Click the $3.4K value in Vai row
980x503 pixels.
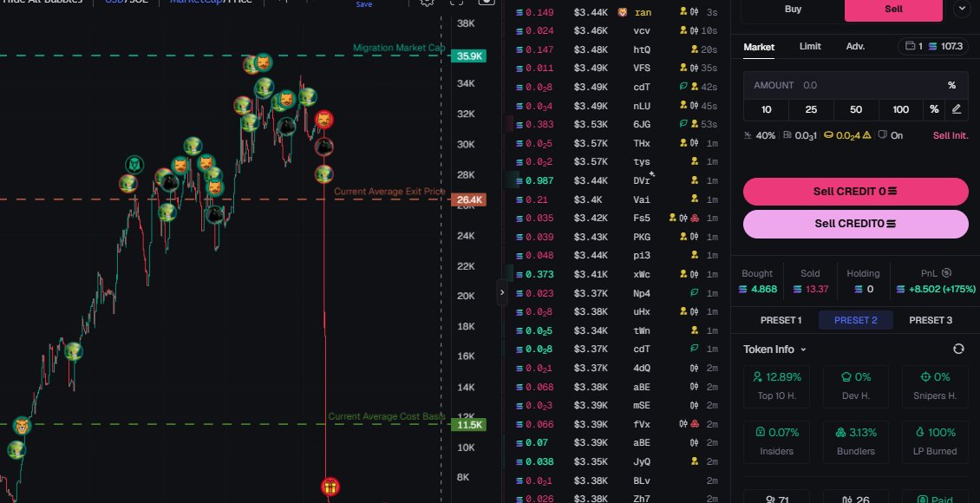pyautogui.click(x=588, y=199)
